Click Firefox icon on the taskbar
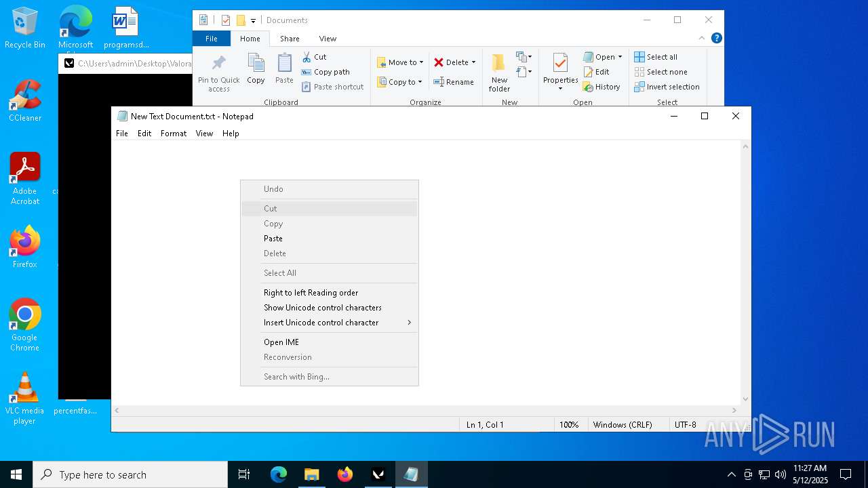 [345, 474]
